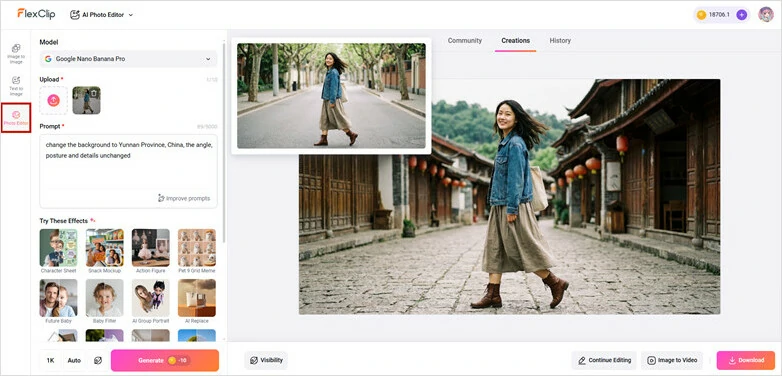Image resolution: width=782 pixels, height=376 pixels.
Task: Switch to the Community tab
Action: pos(465,40)
